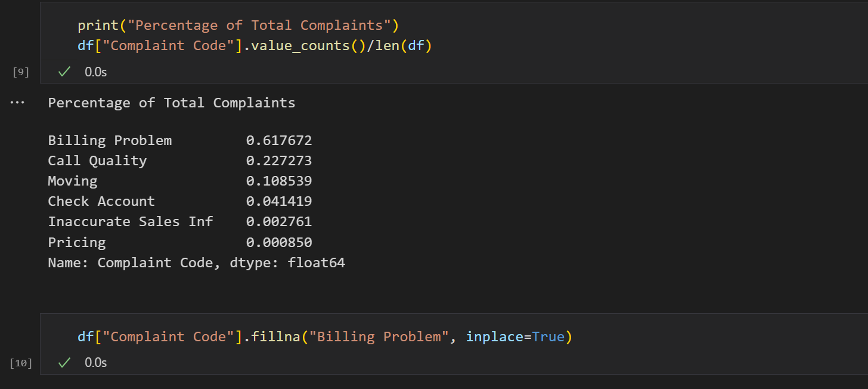Image resolution: width=868 pixels, height=389 pixels.
Task: Click the Name: Complaint Code dtype line
Action: click(197, 263)
